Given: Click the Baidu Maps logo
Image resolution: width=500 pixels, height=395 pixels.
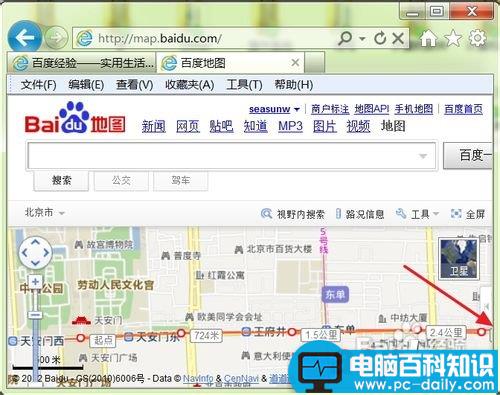Looking at the screenshot, I should click(x=75, y=119).
